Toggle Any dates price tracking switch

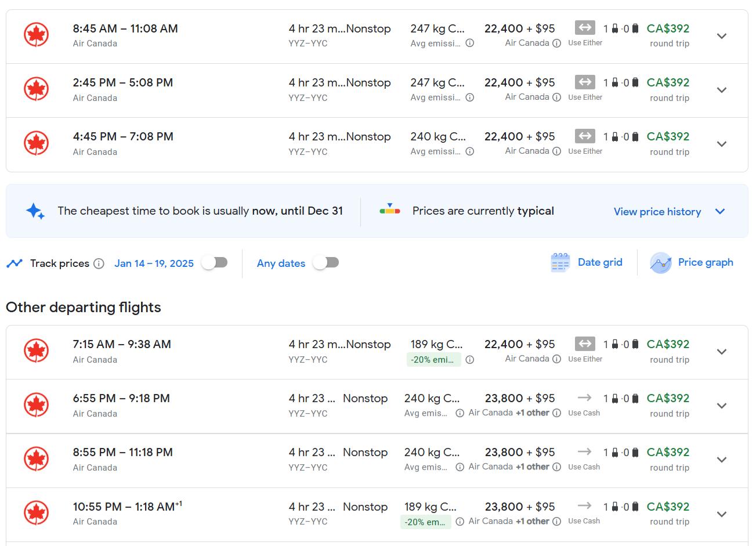point(325,263)
